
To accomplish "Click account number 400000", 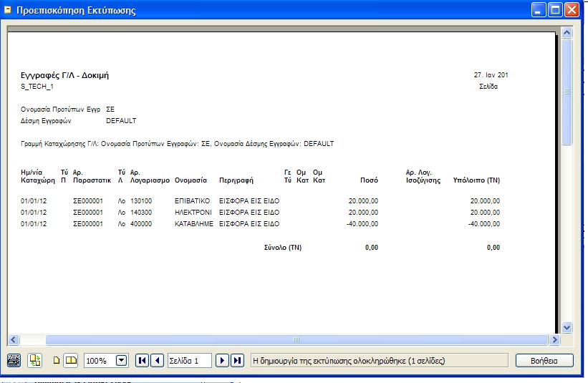I will pos(141,224).
